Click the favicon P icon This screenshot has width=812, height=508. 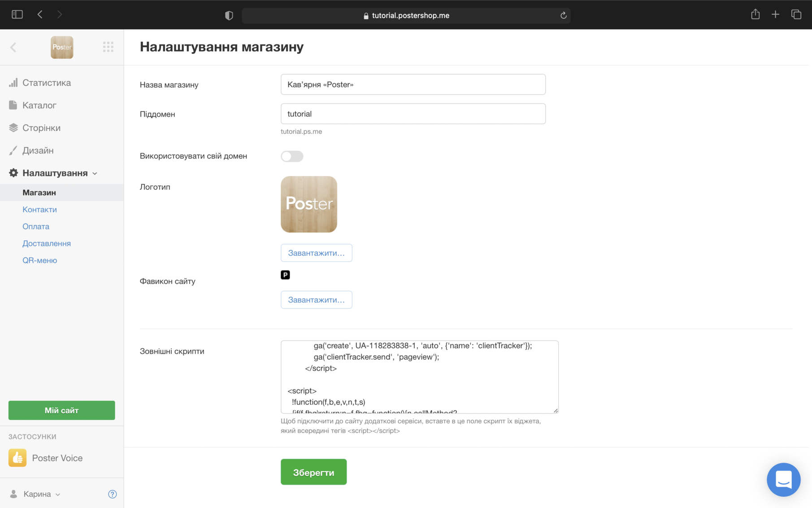click(x=285, y=275)
